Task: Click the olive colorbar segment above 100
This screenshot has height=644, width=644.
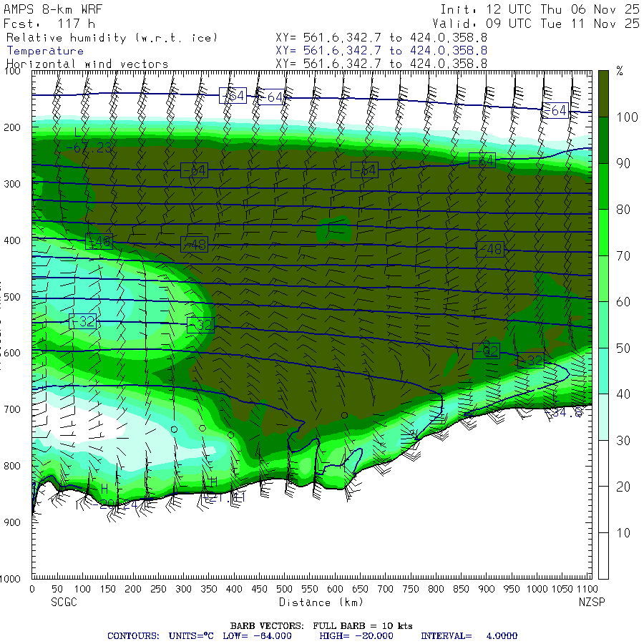Action: (x=603, y=94)
